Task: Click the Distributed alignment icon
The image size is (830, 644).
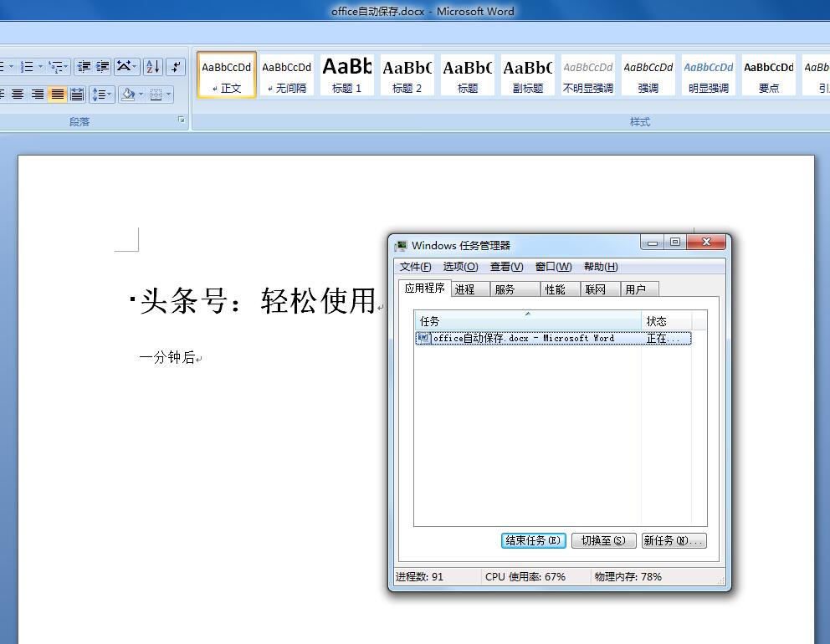Action: click(77, 94)
